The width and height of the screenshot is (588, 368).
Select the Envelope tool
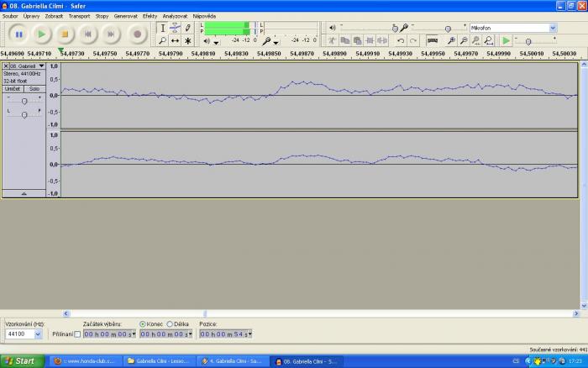click(175, 28)
